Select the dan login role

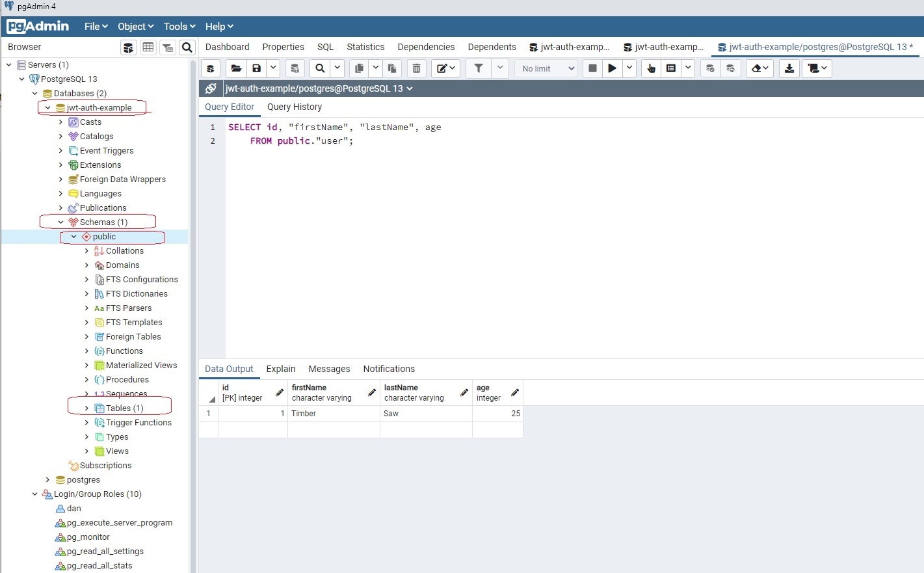tap(72, 508)
